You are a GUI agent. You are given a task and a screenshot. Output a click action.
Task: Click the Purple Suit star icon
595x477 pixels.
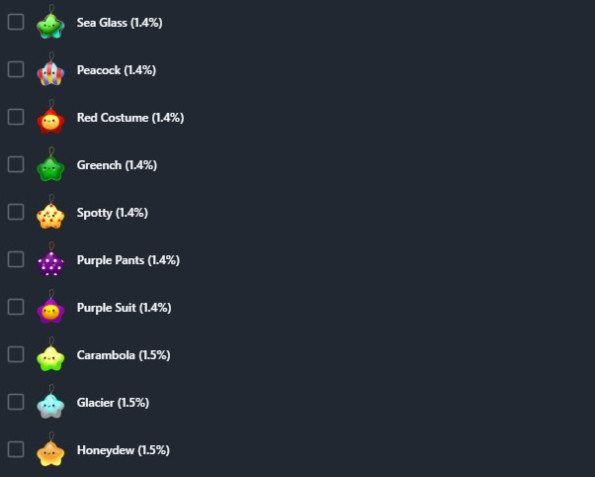point(50,310)
